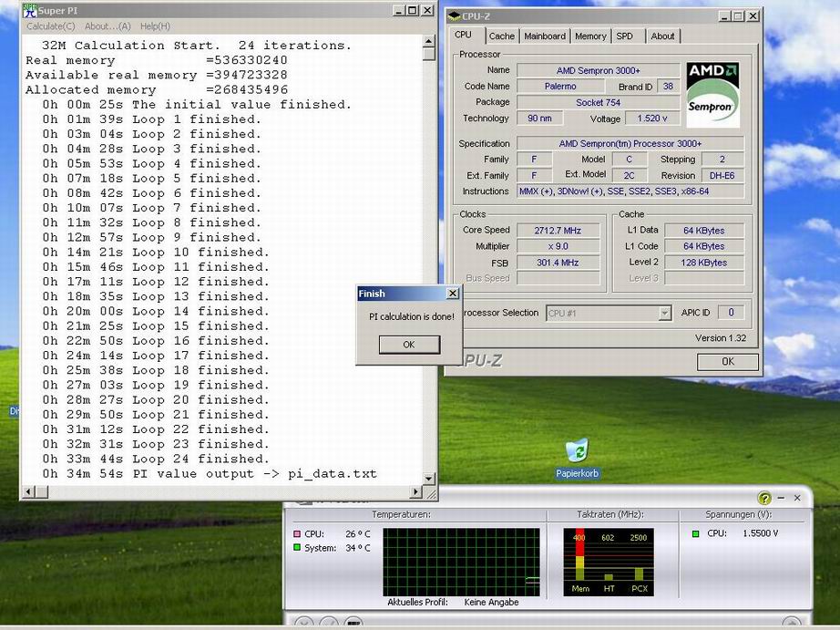Open the About...(A) menu in Super PI

click(108, 26)
